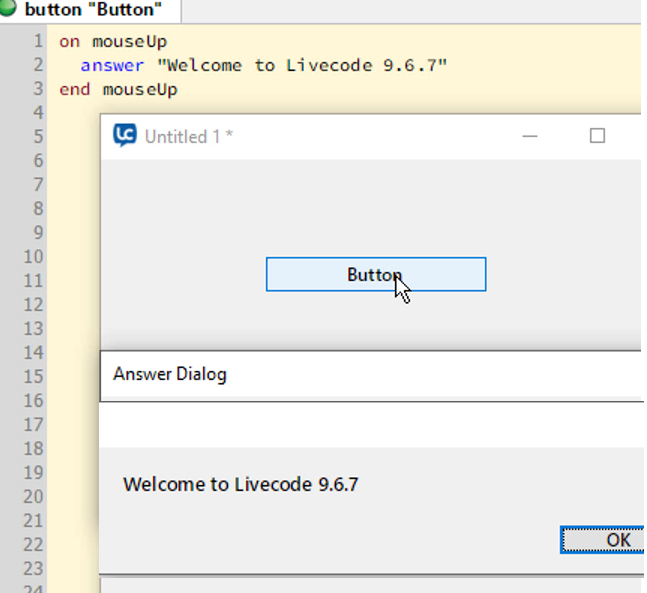647x593 pixels.
Task: Minimize the Untitled 1 stack window
Action: tap(530, 136)
